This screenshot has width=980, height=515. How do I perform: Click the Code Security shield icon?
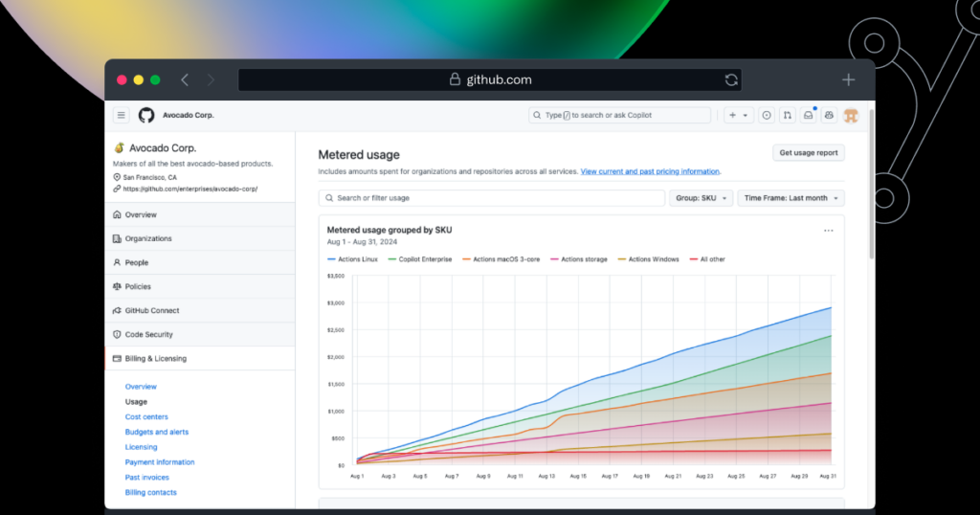pyautogui.click(x=117, y=334)
